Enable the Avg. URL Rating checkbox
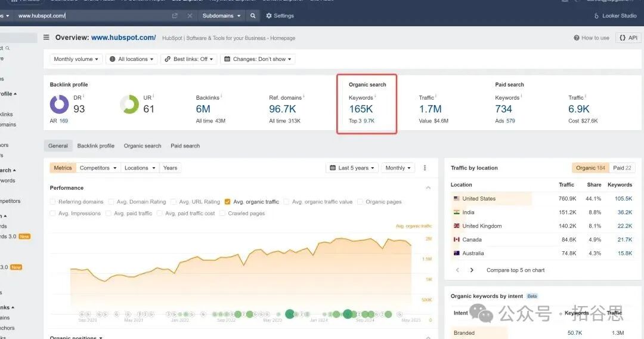The height and width of the screenshot is (339, 644). point(174,202)
